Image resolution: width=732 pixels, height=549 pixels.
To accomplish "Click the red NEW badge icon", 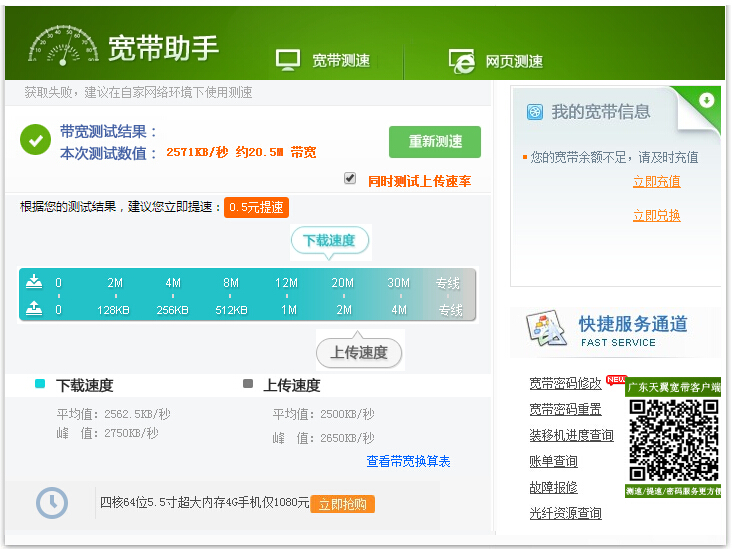I will (x=616, y=380).
